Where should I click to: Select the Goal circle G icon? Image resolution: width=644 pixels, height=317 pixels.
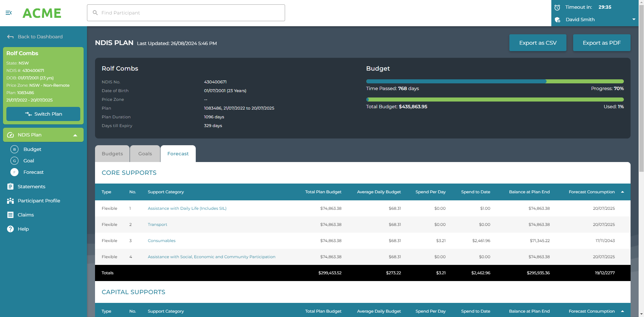(14, 161)
